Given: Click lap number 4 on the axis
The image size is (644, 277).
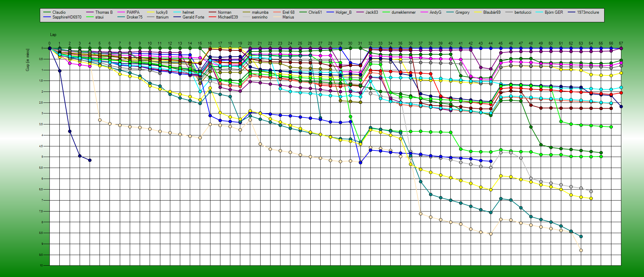Looking at the screenshot, I should [90, 44].
